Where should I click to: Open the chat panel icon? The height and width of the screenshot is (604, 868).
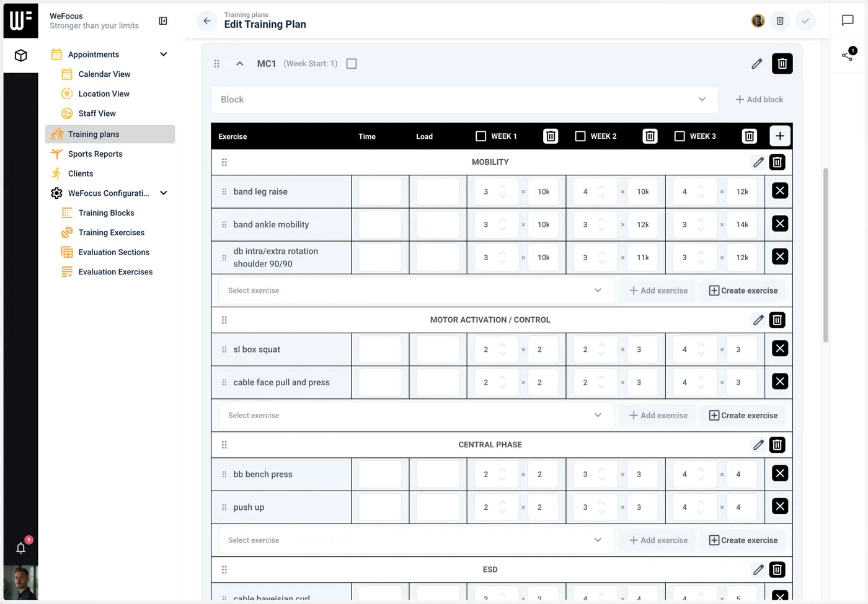(848, 20)
